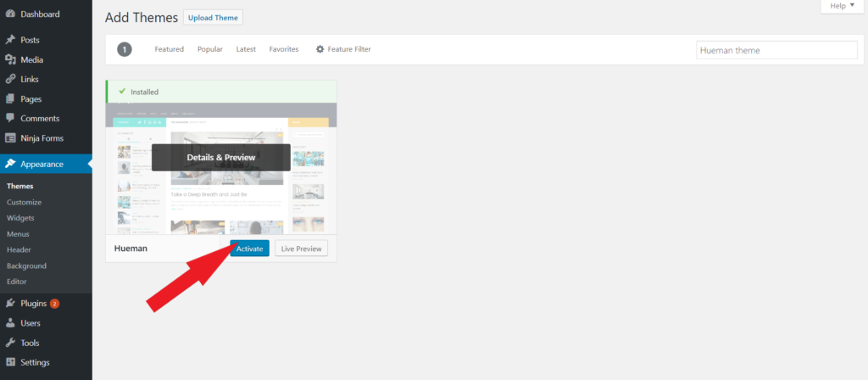Select the Themes submenu item
The width and height of the screenshot is (868, 380).
[20, 186]
